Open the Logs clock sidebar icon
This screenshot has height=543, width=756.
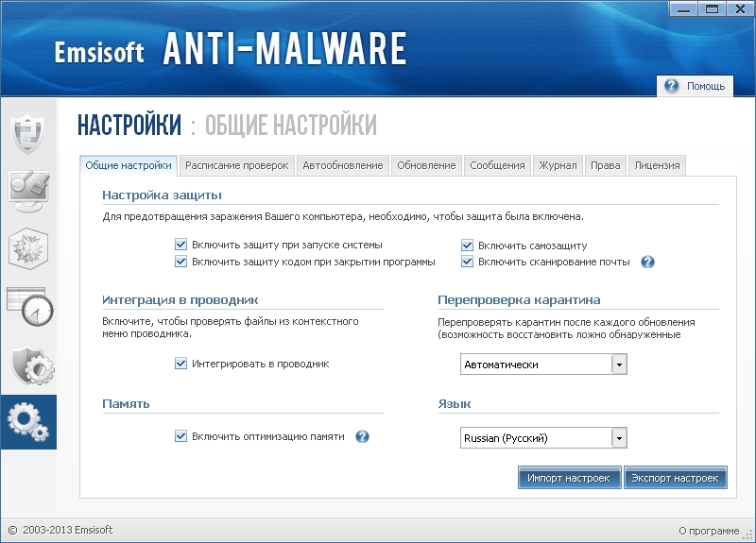[x=30, y=307]
